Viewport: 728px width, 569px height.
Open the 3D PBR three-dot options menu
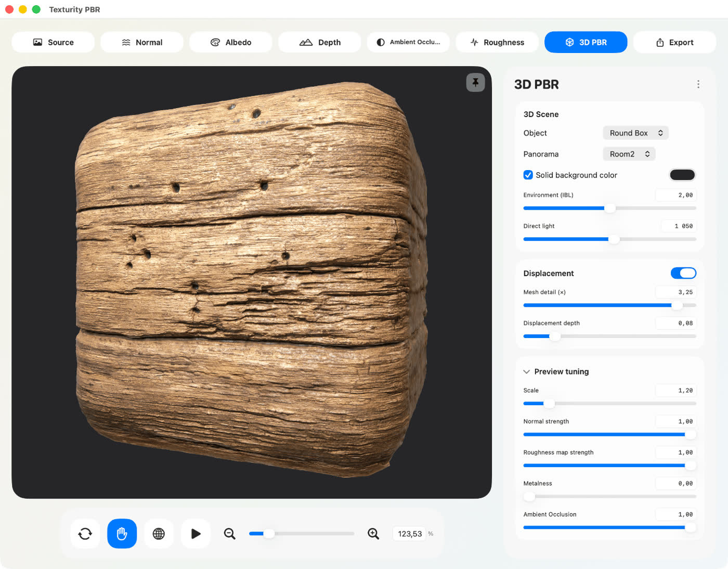click(698, 84)
